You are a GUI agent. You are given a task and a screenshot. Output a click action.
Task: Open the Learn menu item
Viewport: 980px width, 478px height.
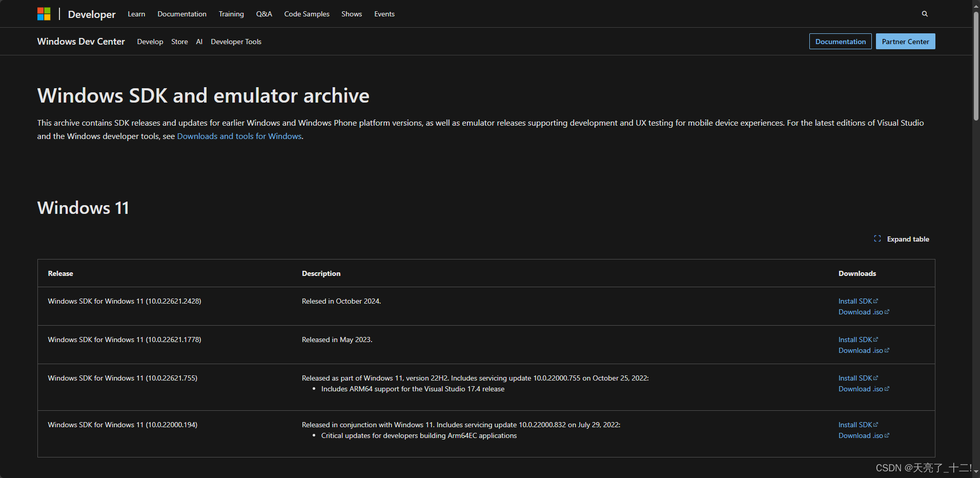point(136,14)
